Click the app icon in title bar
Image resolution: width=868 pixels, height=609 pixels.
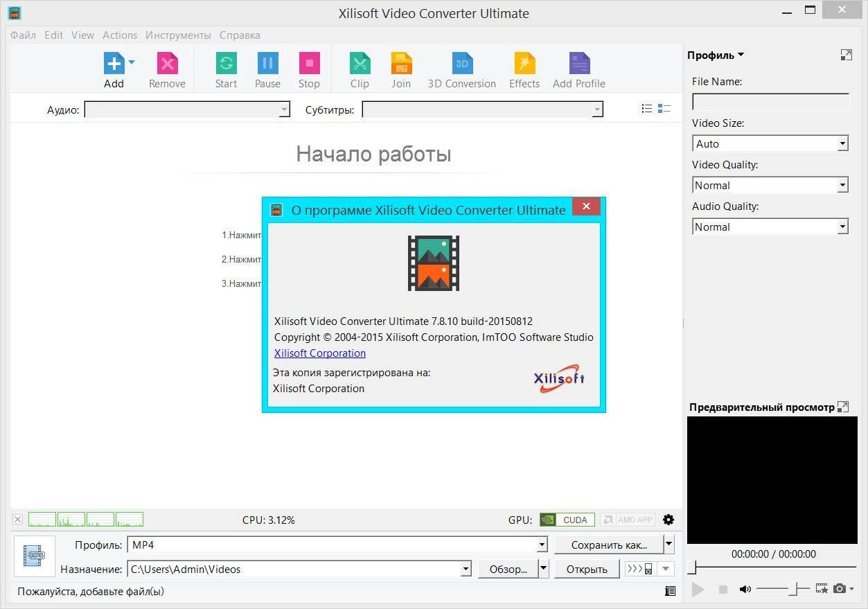click(x=15, y=13)
